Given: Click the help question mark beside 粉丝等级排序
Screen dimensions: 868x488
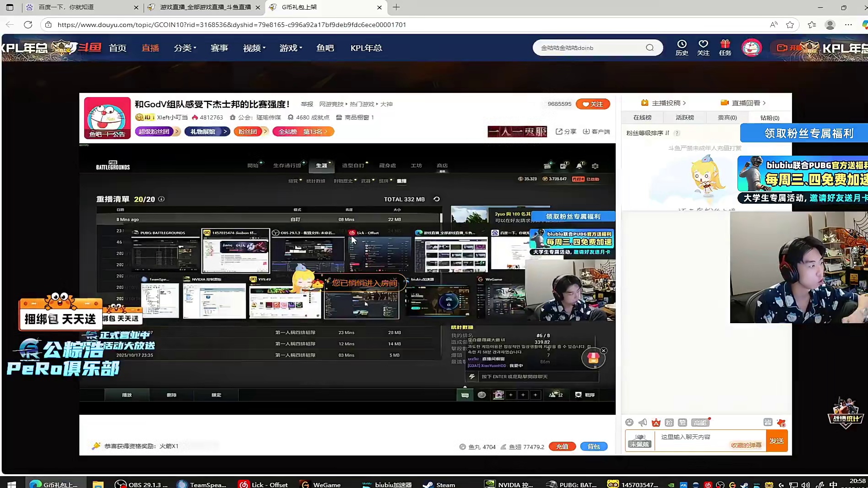Looking at the screenshot, I should (677, 133).
